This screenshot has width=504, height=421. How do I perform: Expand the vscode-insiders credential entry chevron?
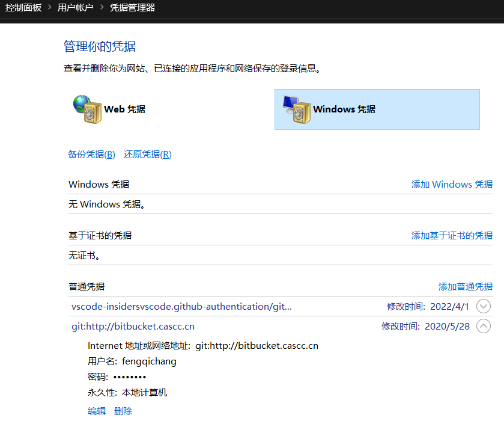coord(483,306)
